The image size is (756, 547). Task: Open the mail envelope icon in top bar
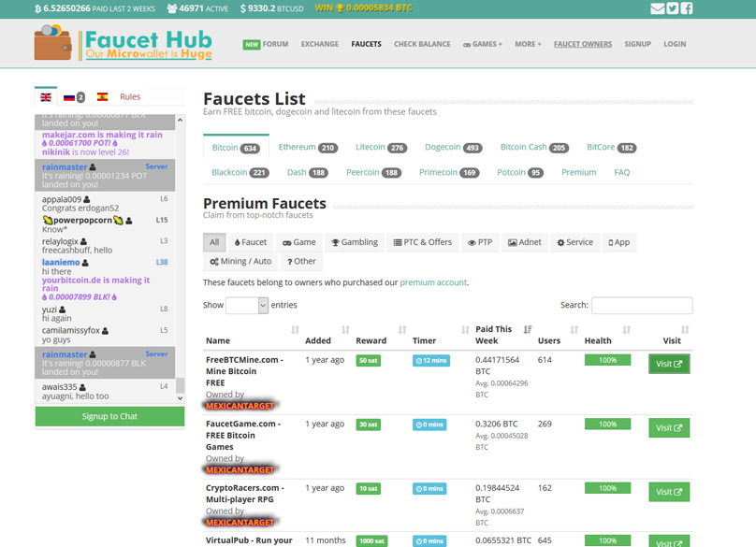(x=657, y=8)
